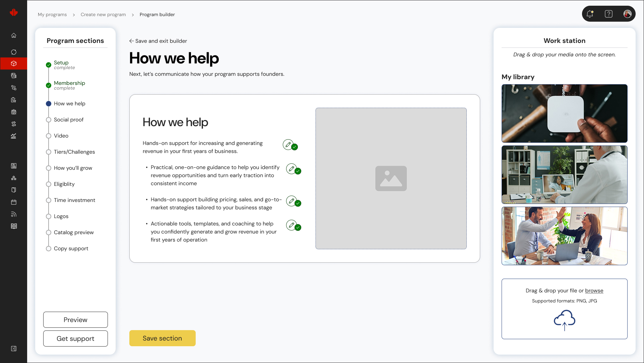Click cloud upload icon
Screen dimensions: 644x363
pos(564,320)
